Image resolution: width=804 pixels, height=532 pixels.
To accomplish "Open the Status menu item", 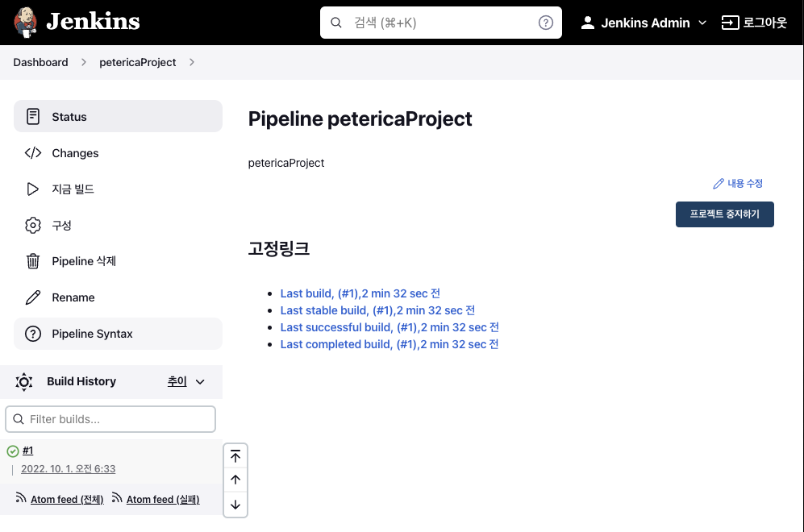I will [118, 116].
